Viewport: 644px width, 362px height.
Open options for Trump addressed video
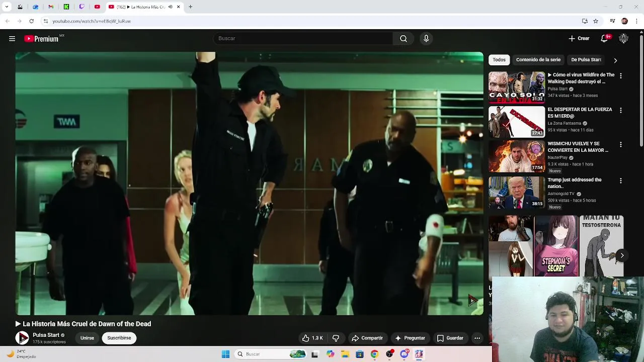tap(621, 180)
